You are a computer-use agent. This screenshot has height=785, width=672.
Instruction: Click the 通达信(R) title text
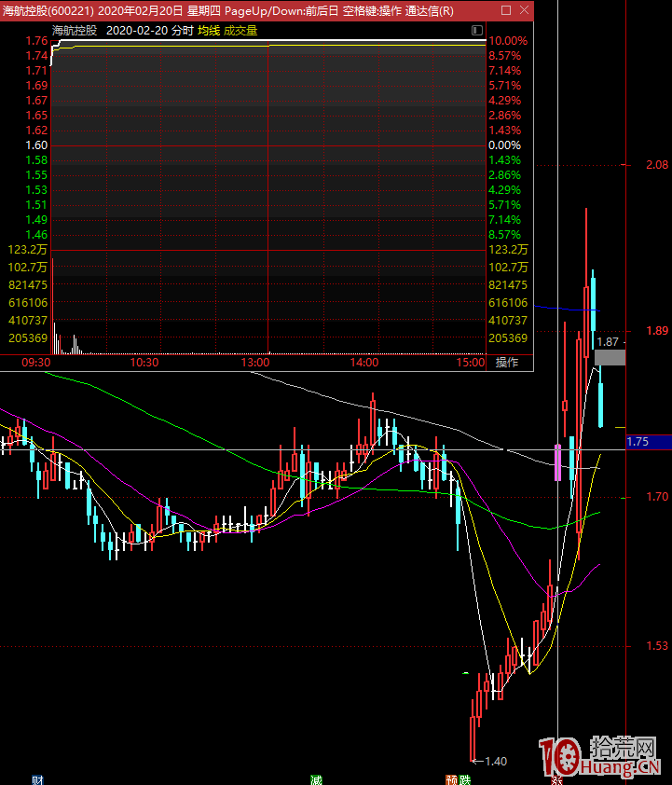430,10
